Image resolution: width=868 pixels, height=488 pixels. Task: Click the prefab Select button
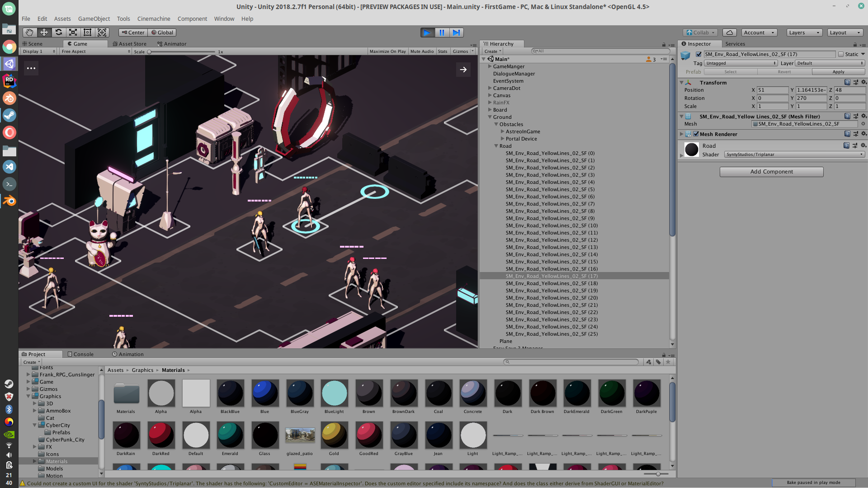pos(730,72)
